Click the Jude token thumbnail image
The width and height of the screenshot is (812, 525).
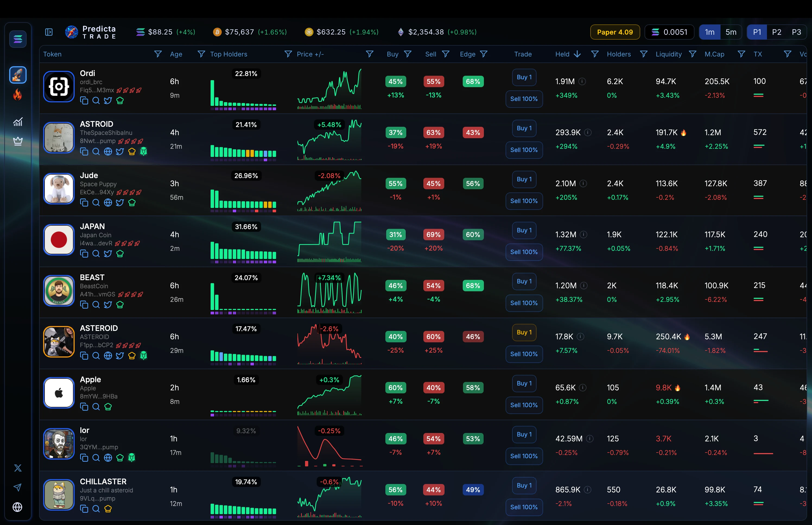point(59,188)
